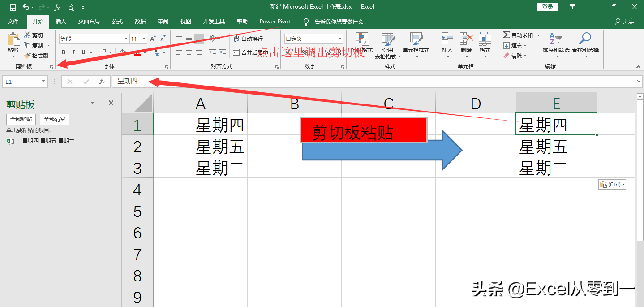Click the Paste clipboard icon
The width and height of the screenshot is (644, 307).
(13, 39)
